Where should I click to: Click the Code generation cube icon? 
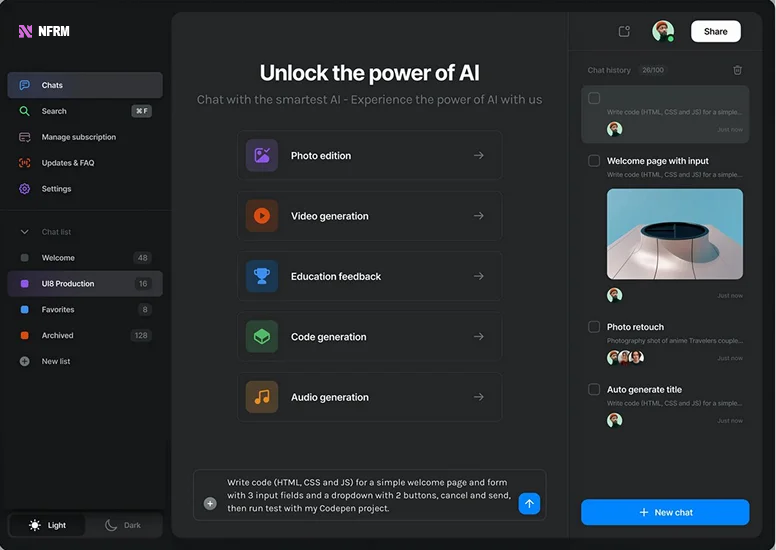coord(262,337)
